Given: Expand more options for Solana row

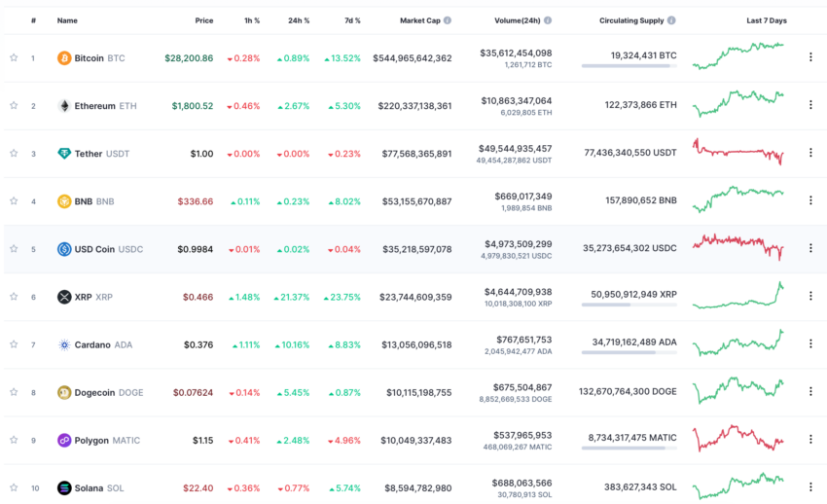Looking at the screenshot, I should (x=810, y=487).
